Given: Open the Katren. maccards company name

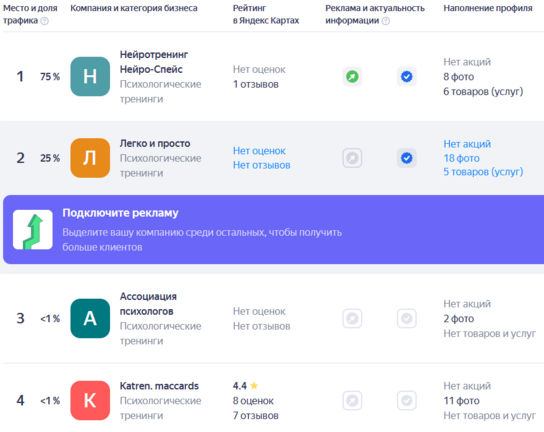Looking at the screenshot, I should coord(159,386).
